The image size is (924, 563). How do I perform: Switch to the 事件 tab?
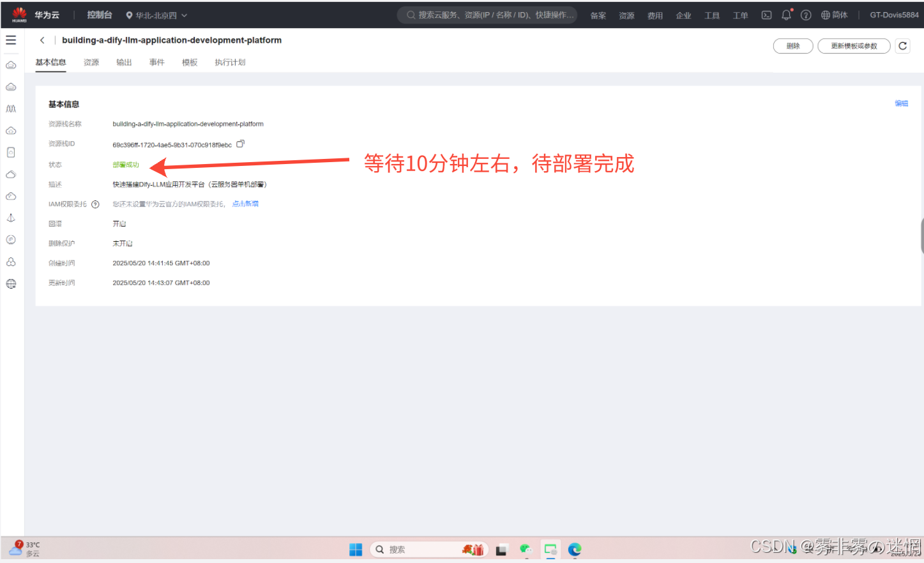click(x=157, y=63)
